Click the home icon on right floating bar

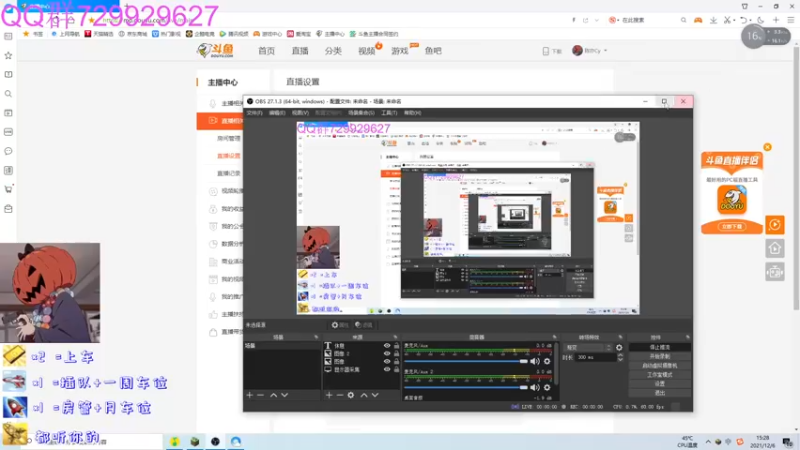tap(774, 248)
